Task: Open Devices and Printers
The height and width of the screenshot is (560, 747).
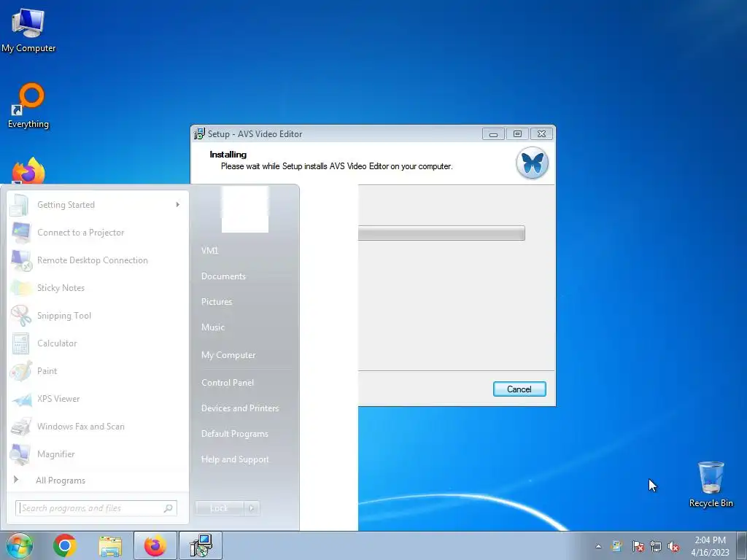Action: [x=240, y=408]
